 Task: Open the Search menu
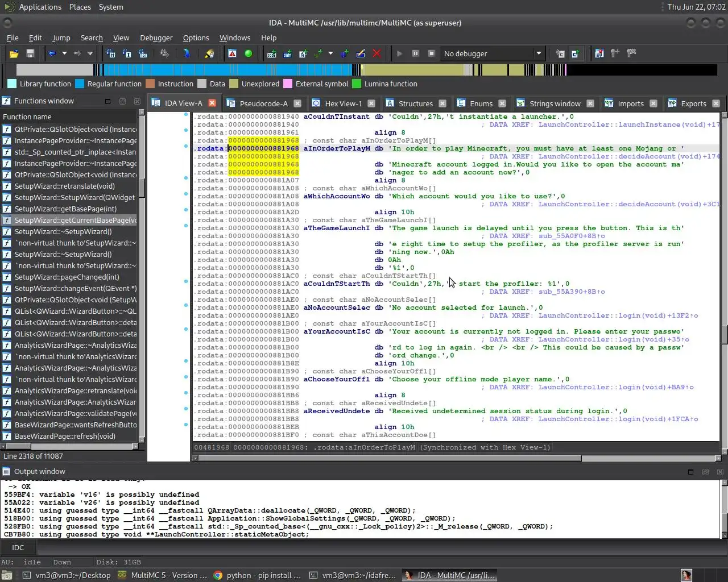pyautogui.click(x=92, y=38)
